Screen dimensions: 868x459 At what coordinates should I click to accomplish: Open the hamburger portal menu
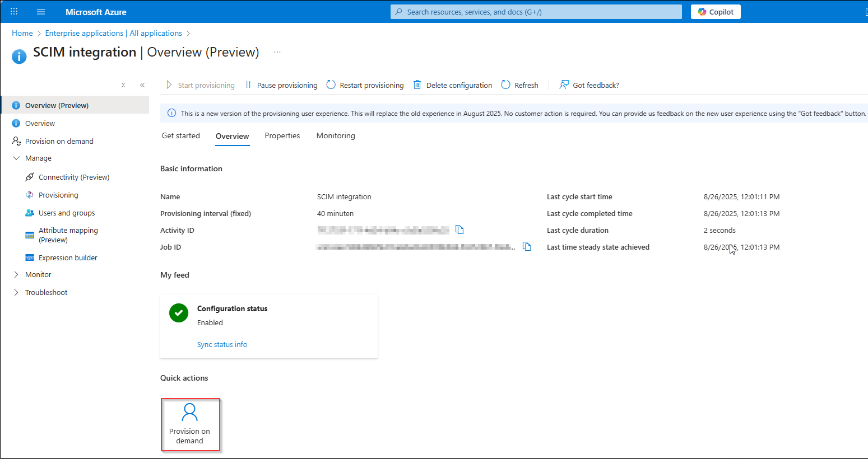41,12
